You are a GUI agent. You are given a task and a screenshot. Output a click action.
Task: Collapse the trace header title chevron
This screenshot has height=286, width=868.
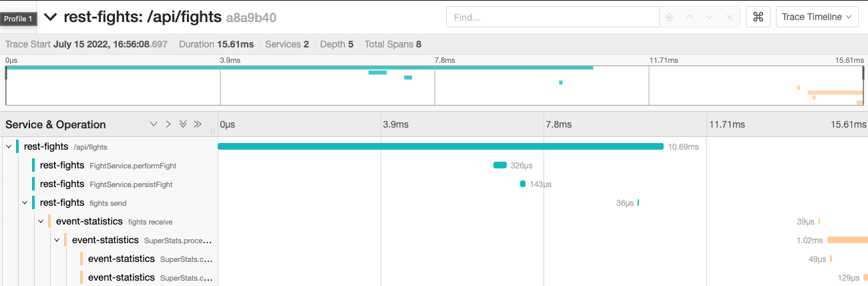(x=51, y=17)
